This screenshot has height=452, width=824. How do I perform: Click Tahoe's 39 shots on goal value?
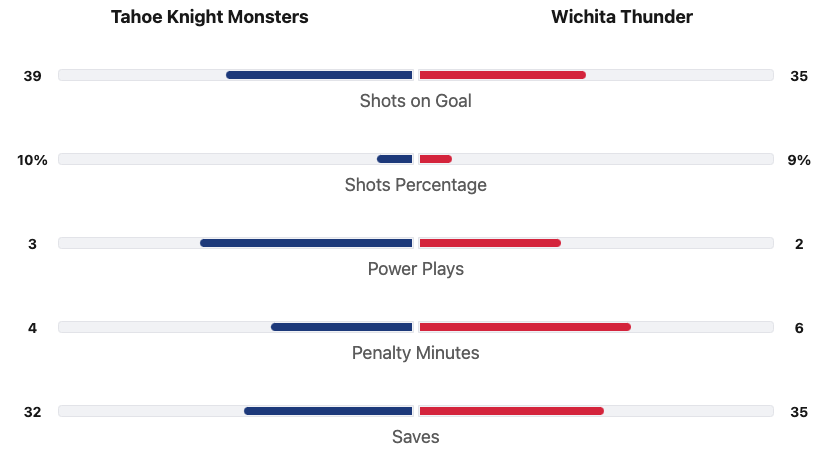click(x=33, y=75)
